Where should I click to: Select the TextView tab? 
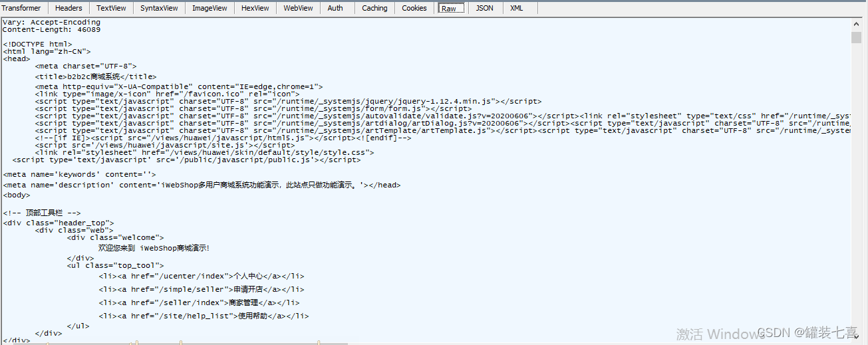tap(112, 8)
